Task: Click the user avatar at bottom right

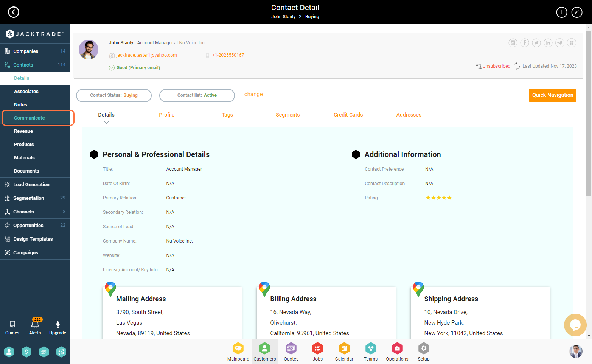Action: tap(576, 352)
